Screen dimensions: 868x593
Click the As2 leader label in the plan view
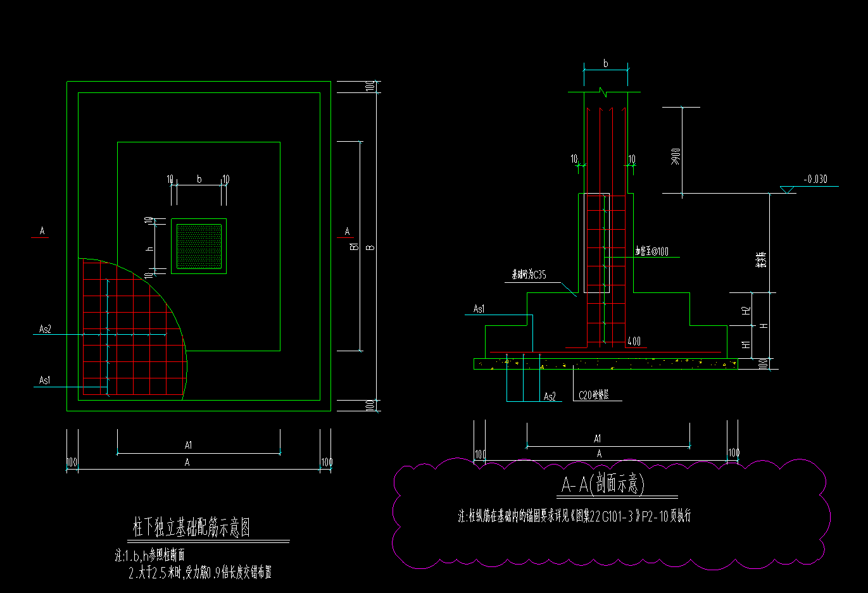tap(45, 329)
